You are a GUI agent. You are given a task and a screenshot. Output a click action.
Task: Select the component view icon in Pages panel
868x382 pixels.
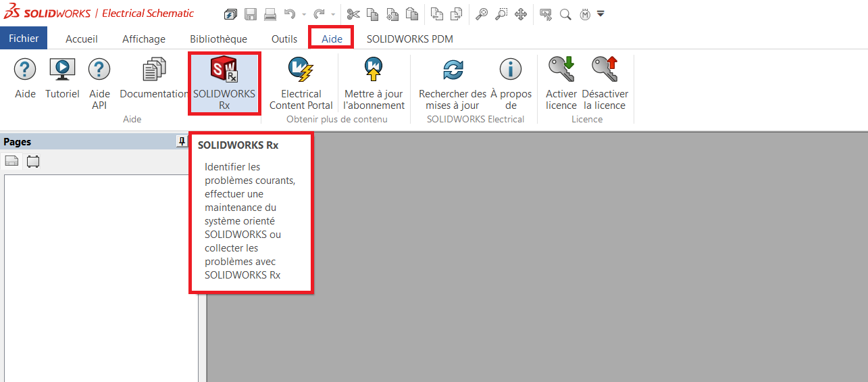33,162
